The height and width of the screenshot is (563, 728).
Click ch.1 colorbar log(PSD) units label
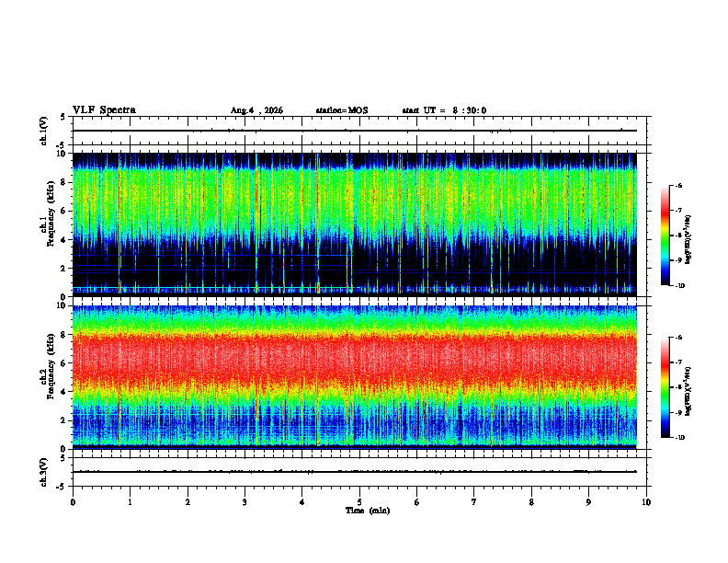point(688,240)
